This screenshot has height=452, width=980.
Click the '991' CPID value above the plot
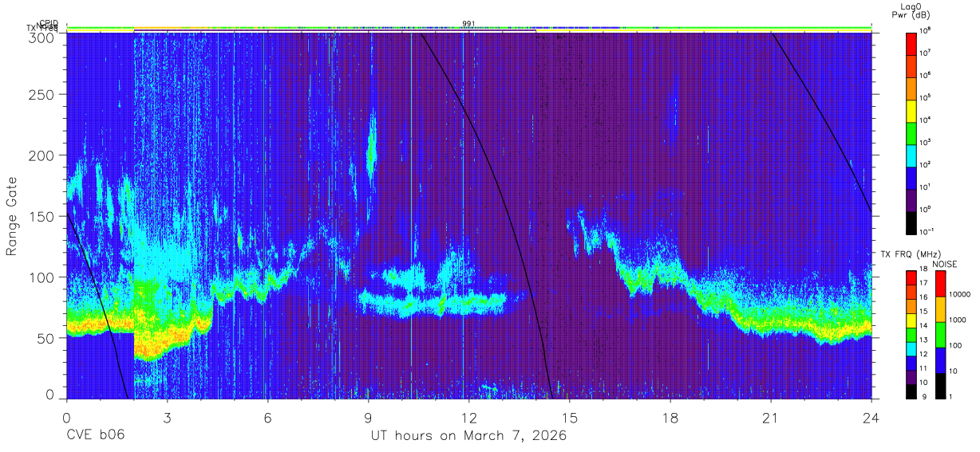[468, 24]
